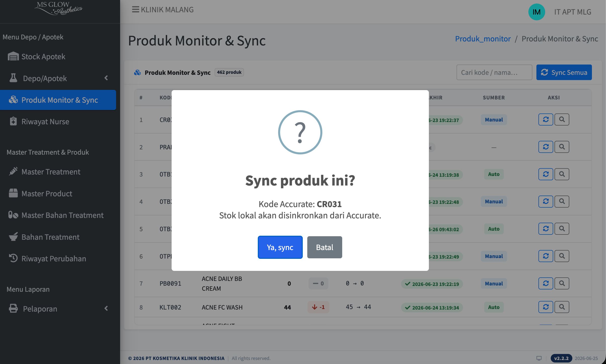Sync the PB0091 ACNE DAILY BB CREAM row
Screen dimensions: 606x364
(546, 283)
